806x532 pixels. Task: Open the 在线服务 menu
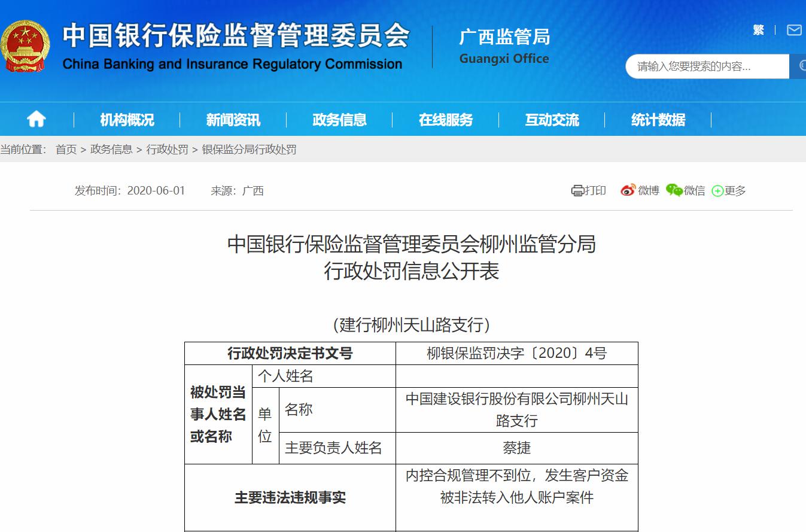(446, 120)
